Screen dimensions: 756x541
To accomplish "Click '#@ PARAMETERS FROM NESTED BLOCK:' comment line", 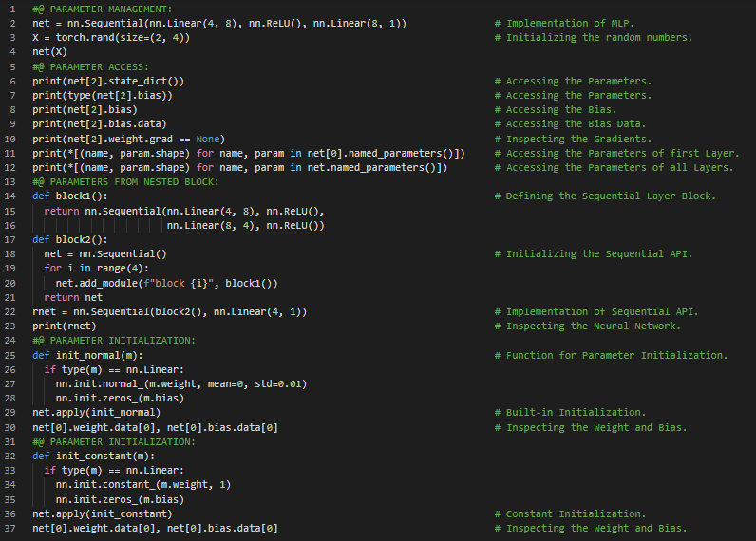I will pyautogui.click(x=125, y=181).
